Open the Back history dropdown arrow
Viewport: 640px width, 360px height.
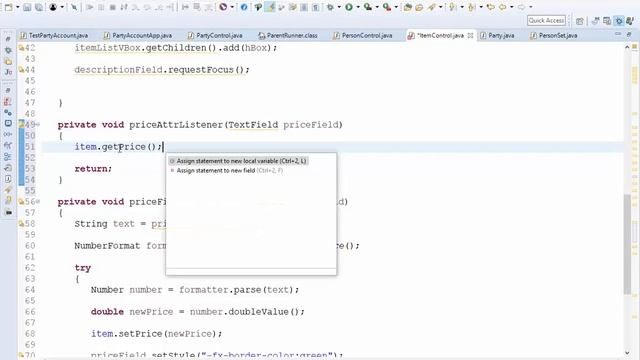tap(511, 7)
